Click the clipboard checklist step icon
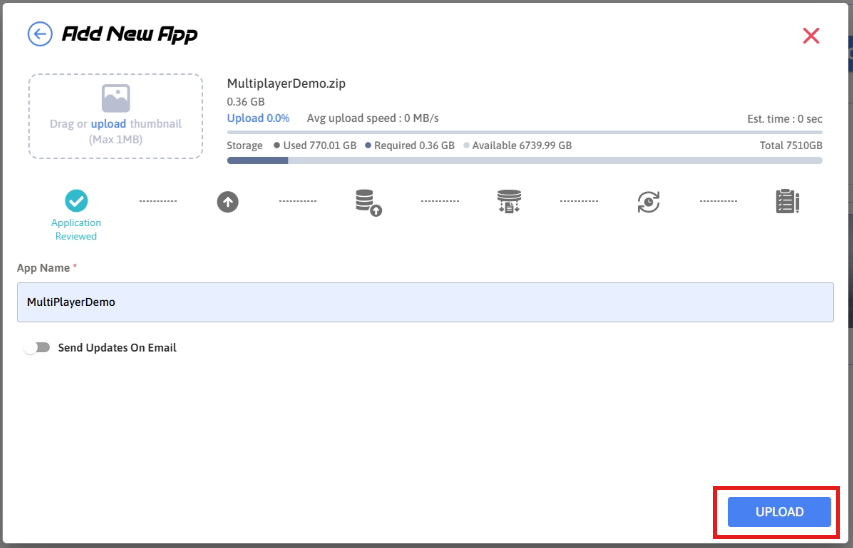The image size is (853, 548). coord(787,201)
